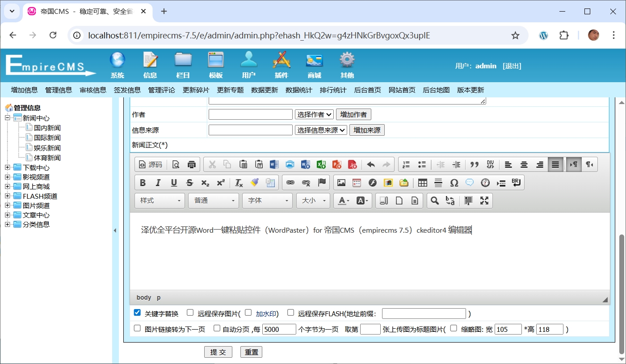Viewport: 626px width, 364px height.
Task: Check the 自动分页 checkbox
Action: coord(217,328)
